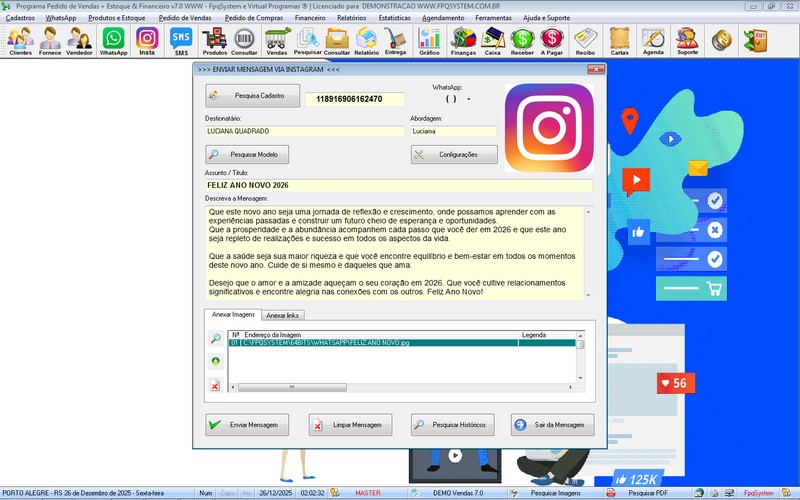Open the Finanças toolbar icon
The width and height of the screenshot is (800, 500).
pyautogui.click(x=463, y=41)
